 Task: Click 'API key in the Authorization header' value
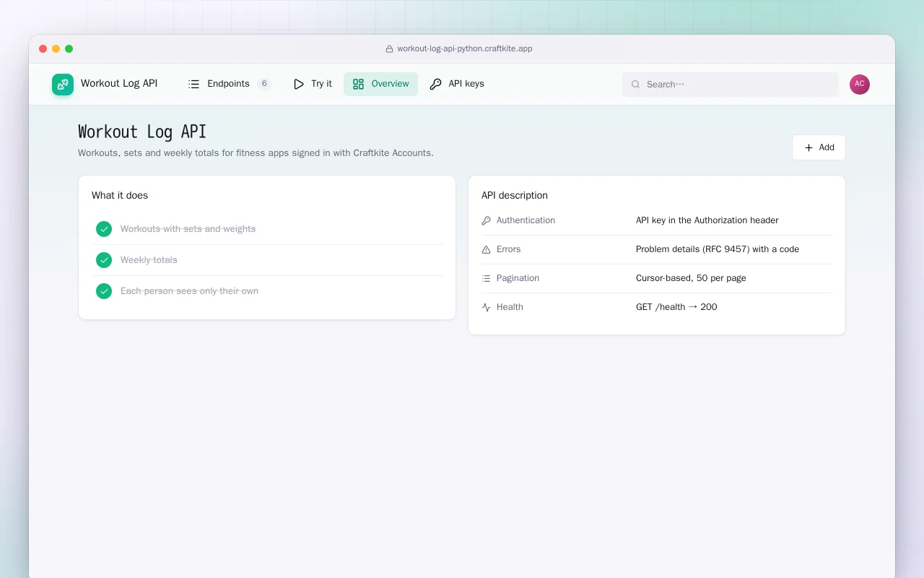point(707,220)
